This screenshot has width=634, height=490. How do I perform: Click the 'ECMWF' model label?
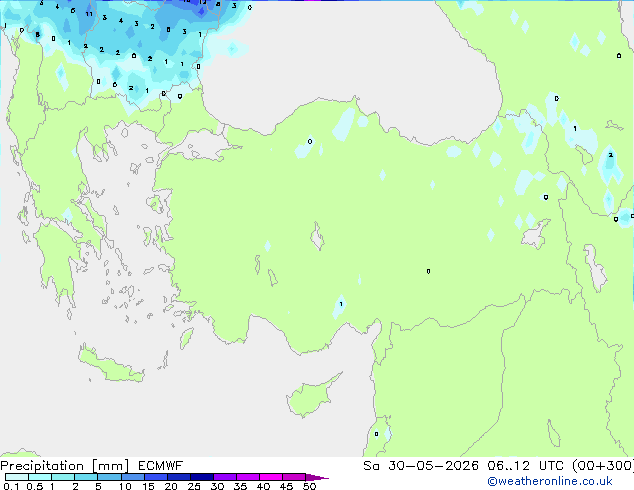(x=161, y=466)
